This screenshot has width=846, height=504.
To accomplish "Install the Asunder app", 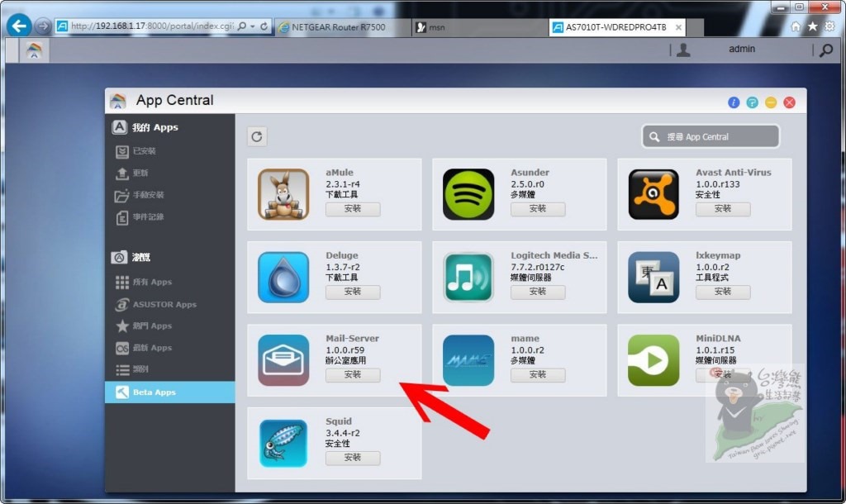I will click(x=538, y=209).
